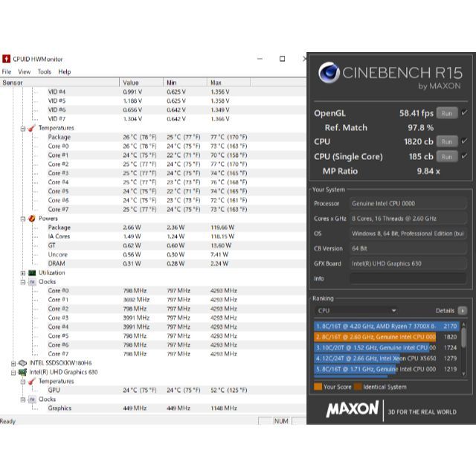Collapse the Powers tree node
This screenshot has width=476, height=476.
[x=23, y=219]
